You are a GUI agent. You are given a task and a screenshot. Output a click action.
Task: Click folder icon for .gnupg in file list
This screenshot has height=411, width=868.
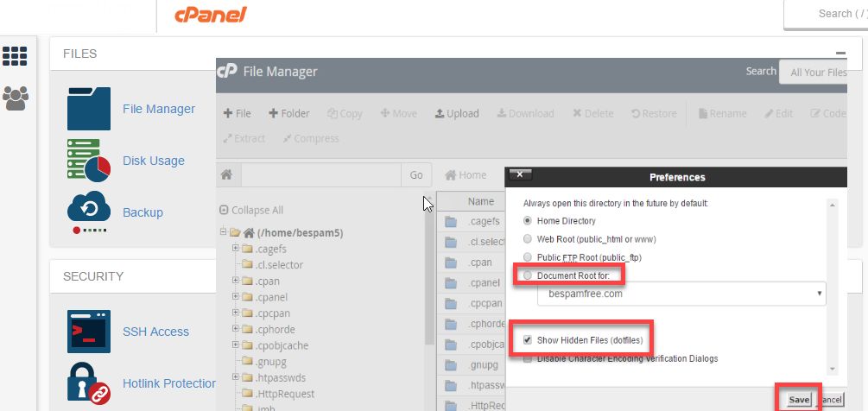[451, 365]
